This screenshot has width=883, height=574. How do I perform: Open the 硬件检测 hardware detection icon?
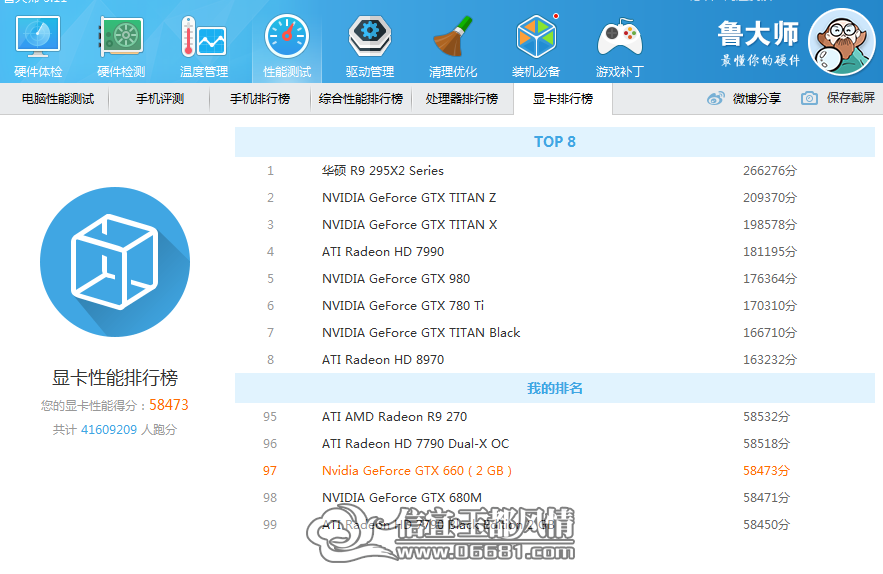[x=121, y=37]
